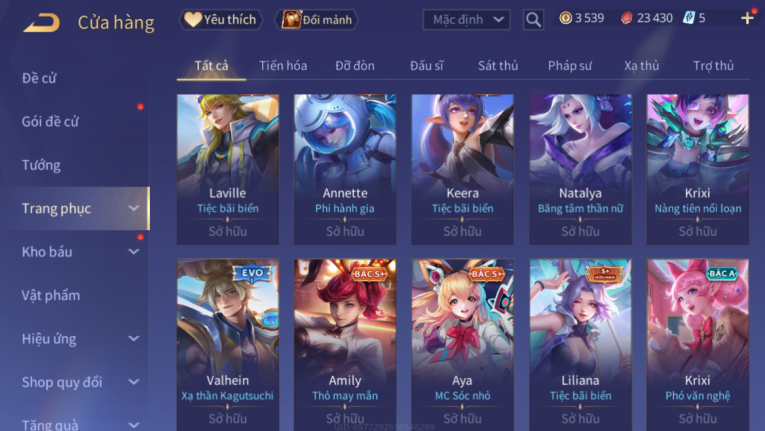Collapse the Trang phục sidebar chevron
This screenshot has width=765, height=431.
tap(134, 208)
